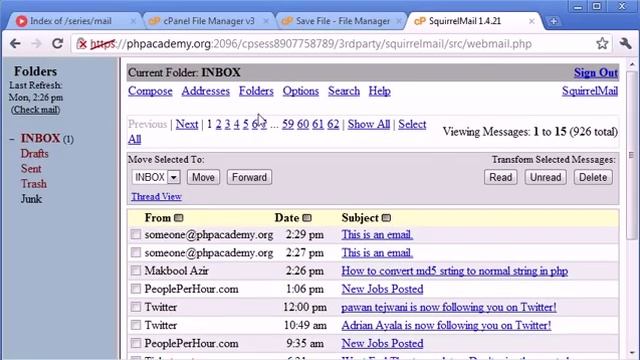Screen dimensions: 640x360
Task: Switch to Save File - File Manager tab
Action: click(x=342, y=21)
